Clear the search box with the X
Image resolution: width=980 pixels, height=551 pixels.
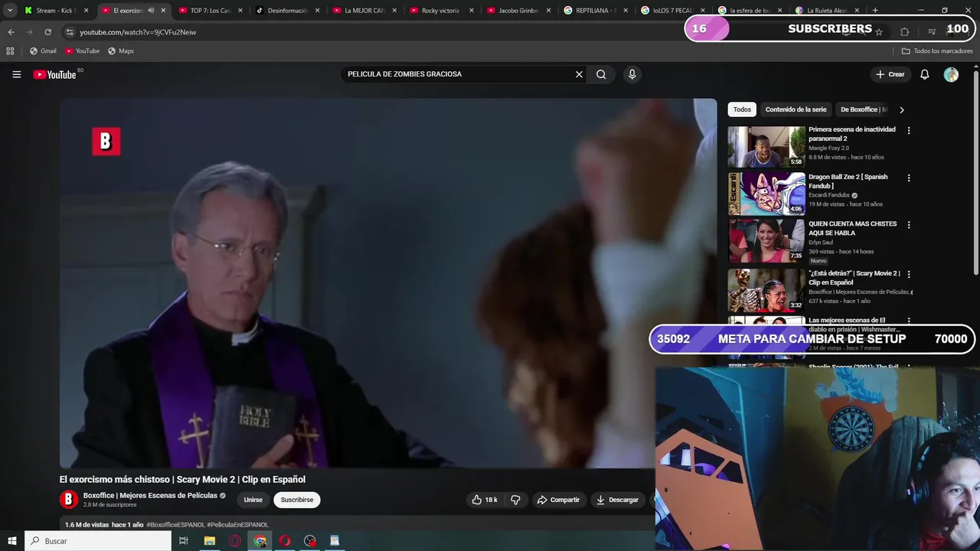(579, 74)
